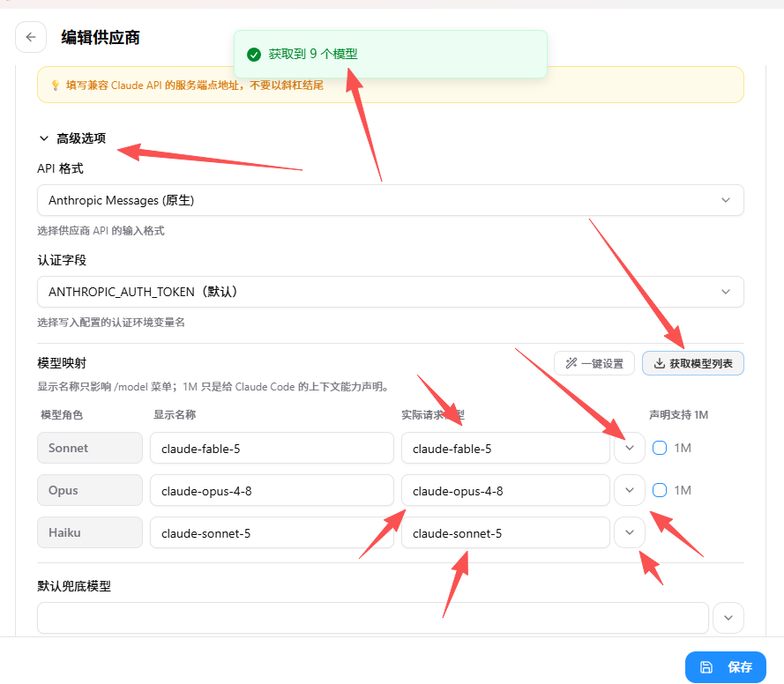The width and height of the screenshot is (784, 684).
Task: Click the 模型角色 column header
Action: point(62,414)
